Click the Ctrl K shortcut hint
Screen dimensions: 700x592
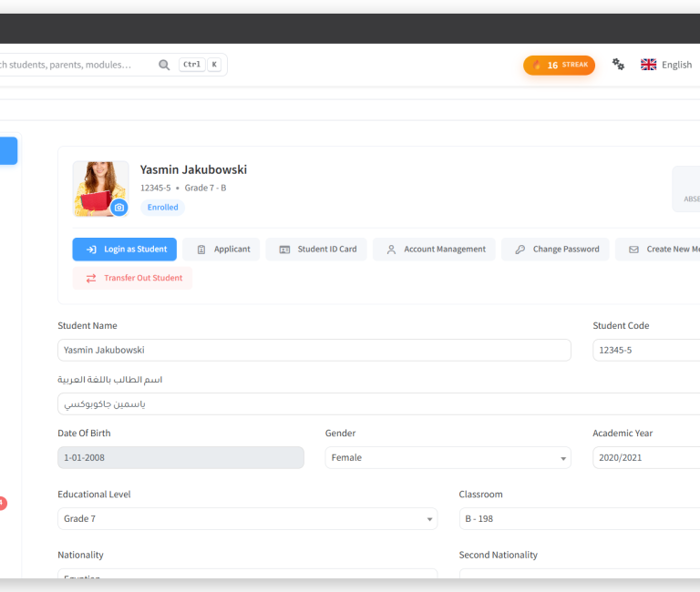tap(200, 65)
